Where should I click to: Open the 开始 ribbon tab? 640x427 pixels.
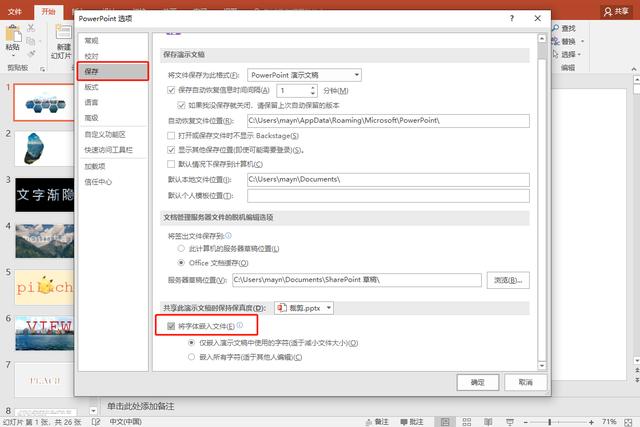[x=48, y=11]
